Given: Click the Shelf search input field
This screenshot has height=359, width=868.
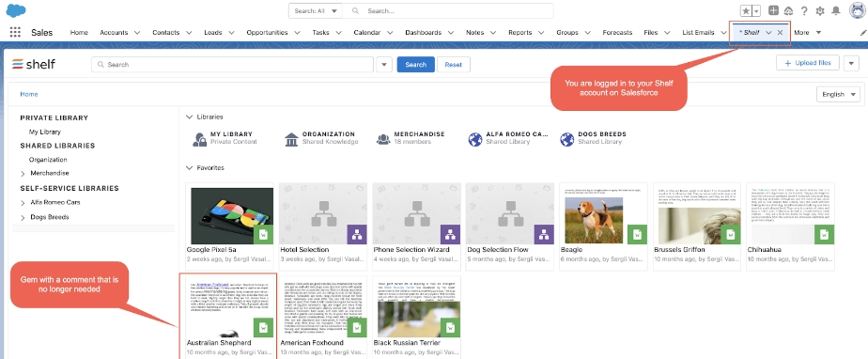Looking at the screenshot, I should click(x=233, y=64).
